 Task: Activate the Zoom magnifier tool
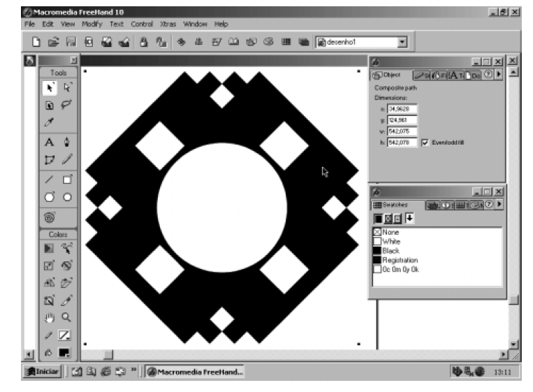click(x=68, y=317)
